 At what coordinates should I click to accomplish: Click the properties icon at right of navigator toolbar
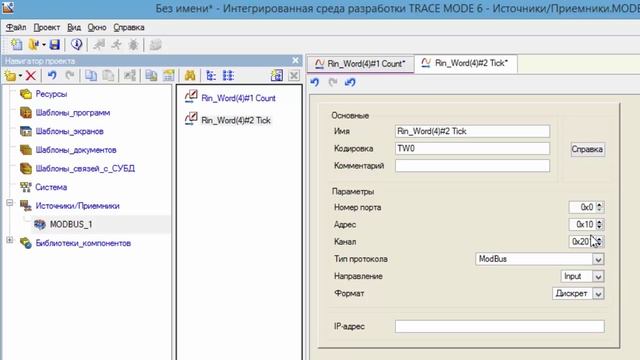pyautogui.click(x=276, y=76)
